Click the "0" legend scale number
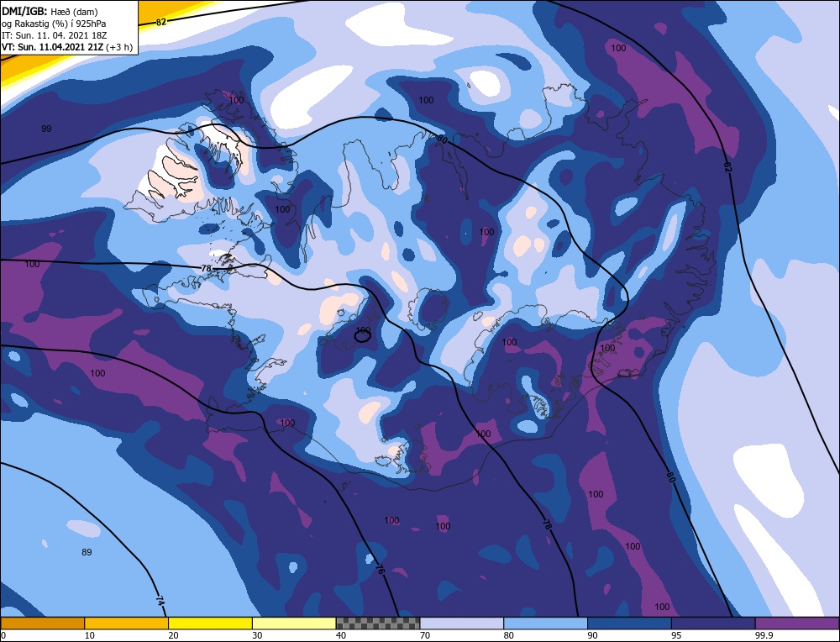 tap(3, 635)
